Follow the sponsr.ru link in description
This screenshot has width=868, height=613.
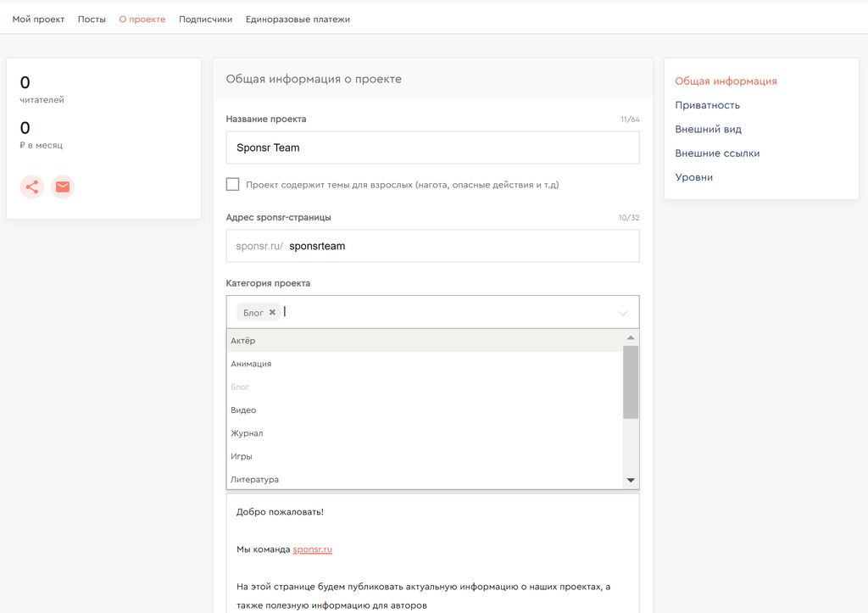tap(312, 549)
